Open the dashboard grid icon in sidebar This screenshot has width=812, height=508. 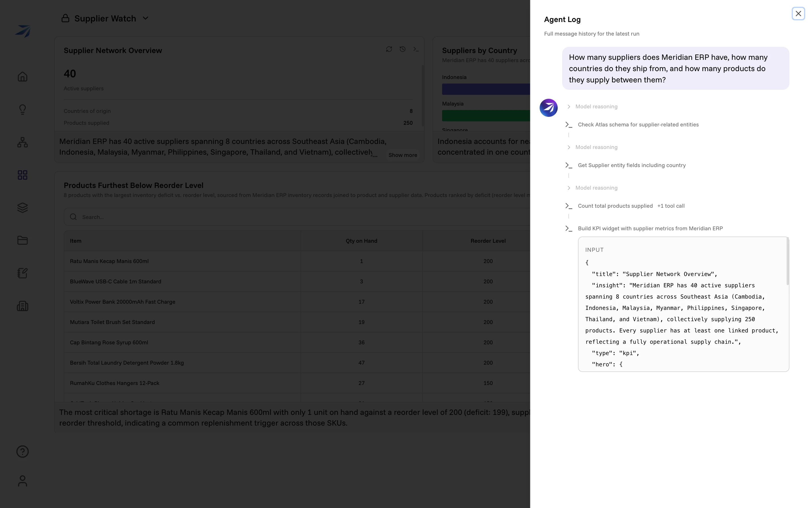[23, 175]
